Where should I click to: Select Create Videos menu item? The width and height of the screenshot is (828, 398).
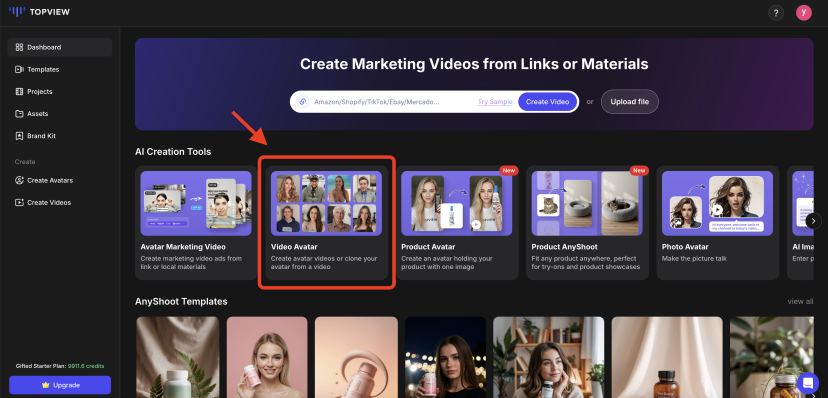[60, 202]
